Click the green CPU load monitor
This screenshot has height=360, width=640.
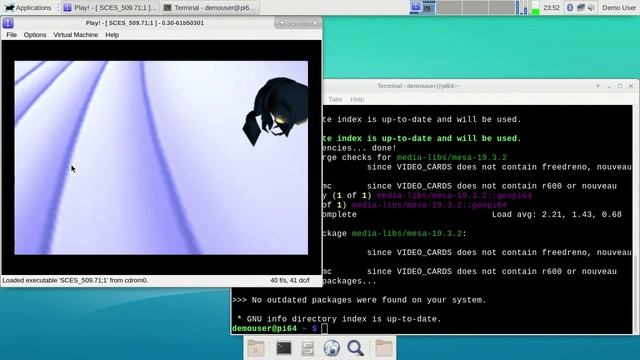(x=536, y=7)
